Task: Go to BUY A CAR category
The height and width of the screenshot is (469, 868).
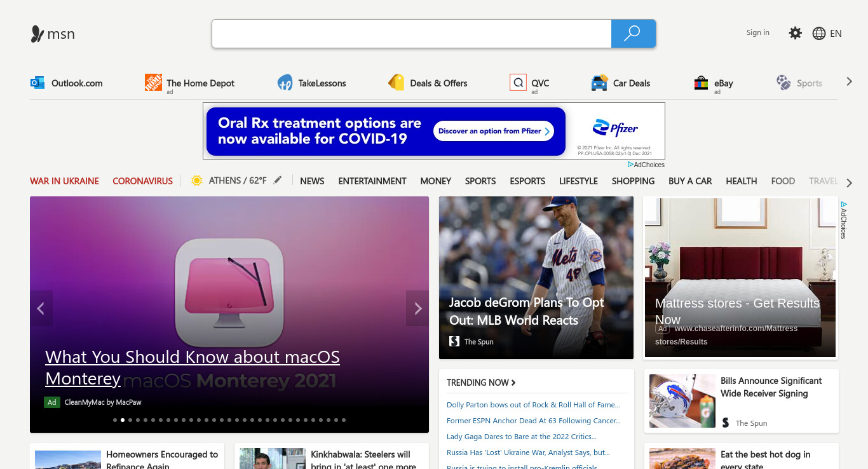Action: coord(690,181)
